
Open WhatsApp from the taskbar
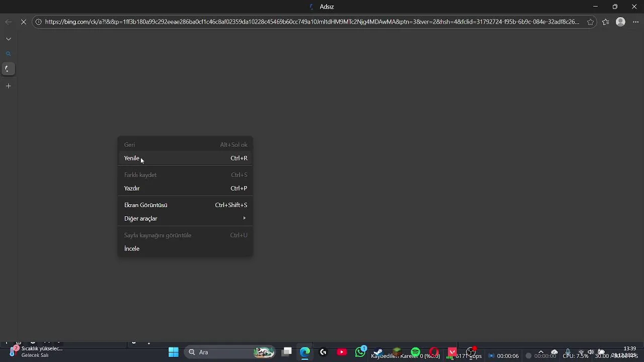pyautogui.click(x=360, y=352)
